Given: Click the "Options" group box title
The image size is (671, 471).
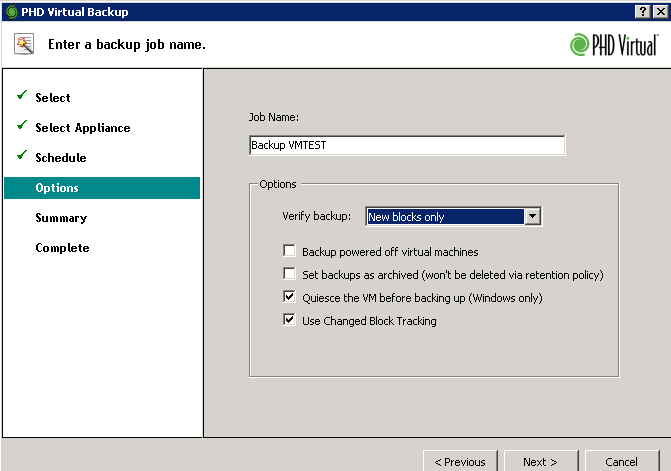Looking at the screenshot, I should pyautogui.click(x=278, y=184).
